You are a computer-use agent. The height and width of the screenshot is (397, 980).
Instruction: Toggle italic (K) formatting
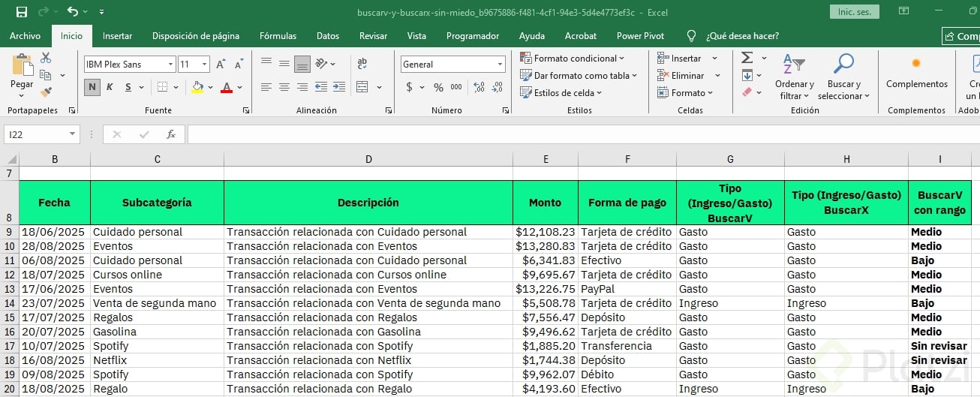coord(110,87)
